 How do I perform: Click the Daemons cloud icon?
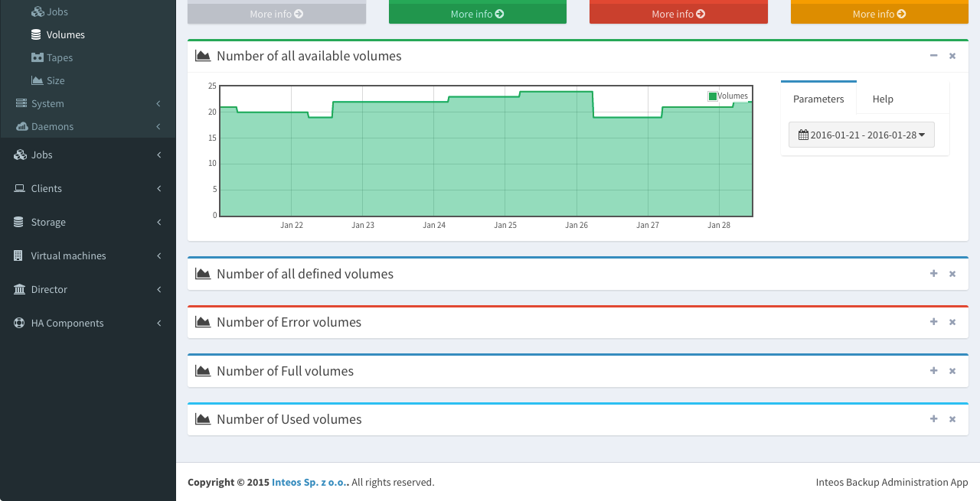21,126
